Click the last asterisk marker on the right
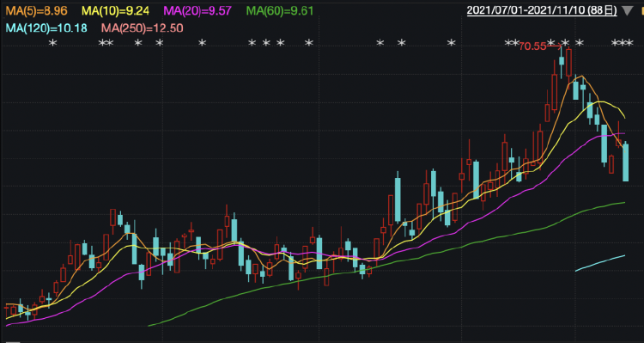The width and height of the screenshot is (644, 343). [x=629, y=43]
